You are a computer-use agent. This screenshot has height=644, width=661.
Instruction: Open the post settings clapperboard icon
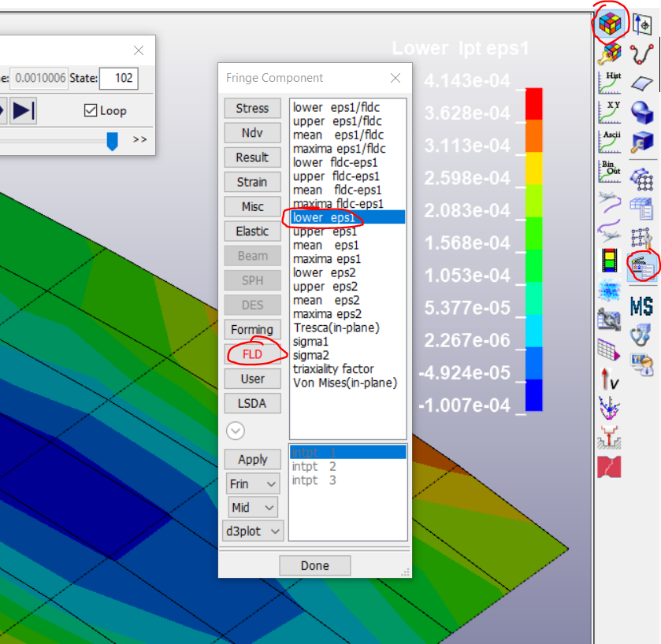(642, 267)
